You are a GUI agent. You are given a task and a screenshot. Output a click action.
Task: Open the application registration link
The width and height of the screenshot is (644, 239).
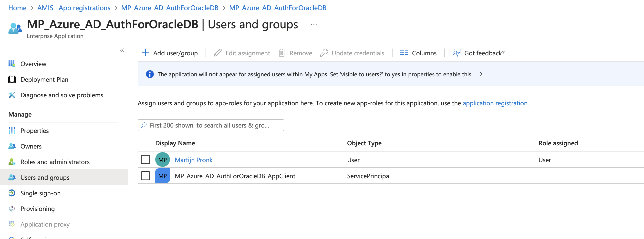(495, 103)
